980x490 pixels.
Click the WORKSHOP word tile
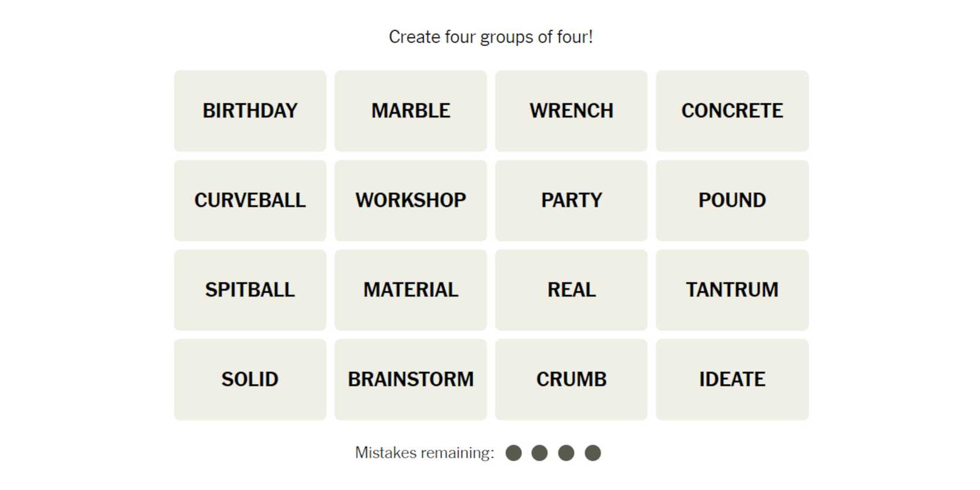click(x=410, y=201)
